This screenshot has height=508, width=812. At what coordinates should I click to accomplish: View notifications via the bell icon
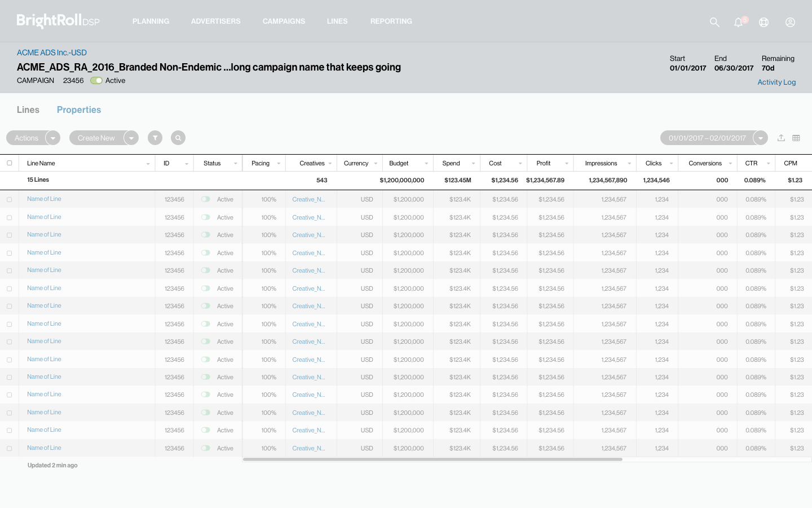(738, 22)
